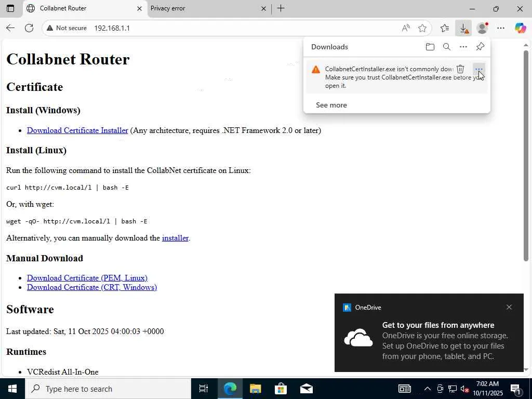Click the taskbar search box
This screenshot has width=532, height=399.
tap(108, 389)
